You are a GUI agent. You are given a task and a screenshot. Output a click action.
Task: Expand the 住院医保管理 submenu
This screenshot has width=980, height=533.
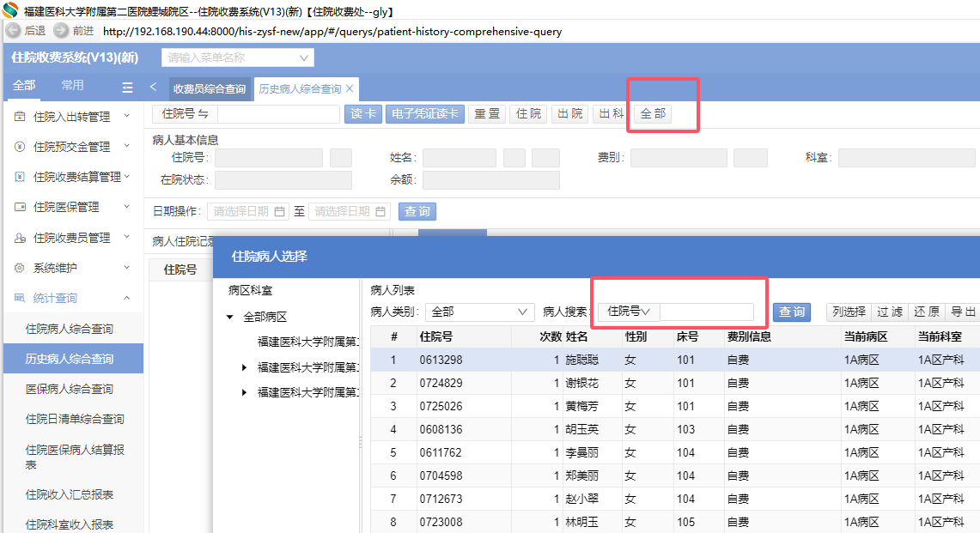[x=127, y=206]
